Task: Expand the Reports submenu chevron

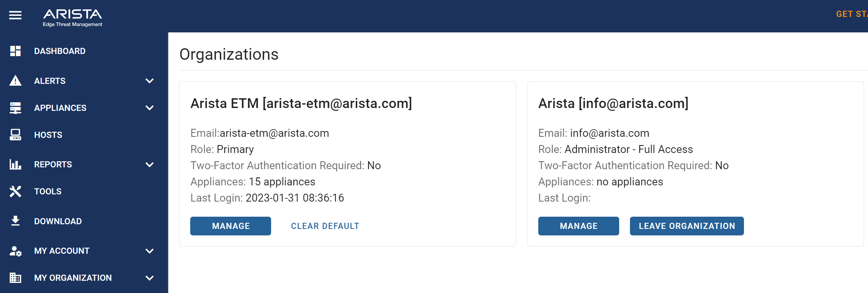Action: 150,165
